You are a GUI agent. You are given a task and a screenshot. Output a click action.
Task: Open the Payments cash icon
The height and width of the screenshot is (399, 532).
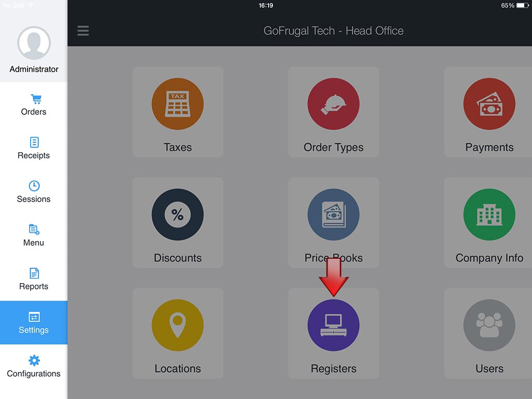(x=489, y=104)
